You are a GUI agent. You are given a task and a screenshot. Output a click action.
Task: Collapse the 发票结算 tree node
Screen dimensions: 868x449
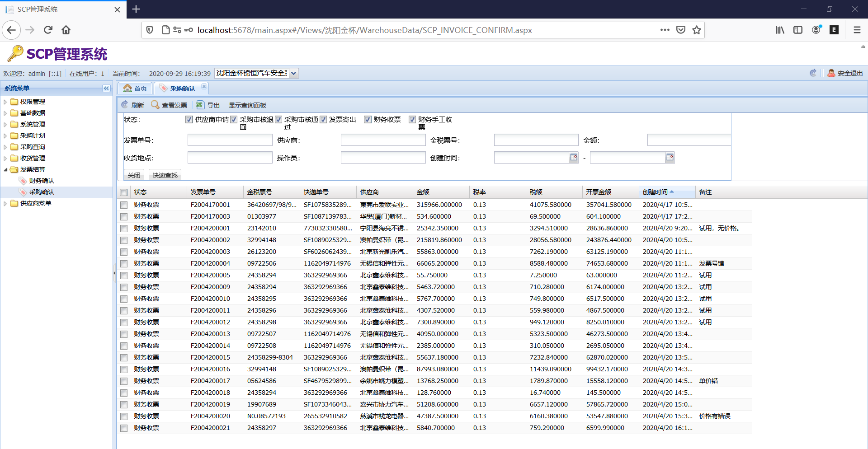[x=5, y=169]
